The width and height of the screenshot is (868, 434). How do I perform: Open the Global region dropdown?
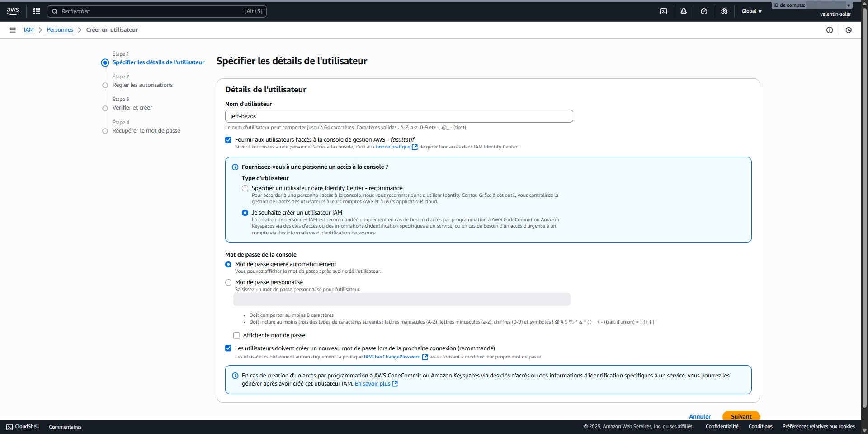(x=751, y=11)
